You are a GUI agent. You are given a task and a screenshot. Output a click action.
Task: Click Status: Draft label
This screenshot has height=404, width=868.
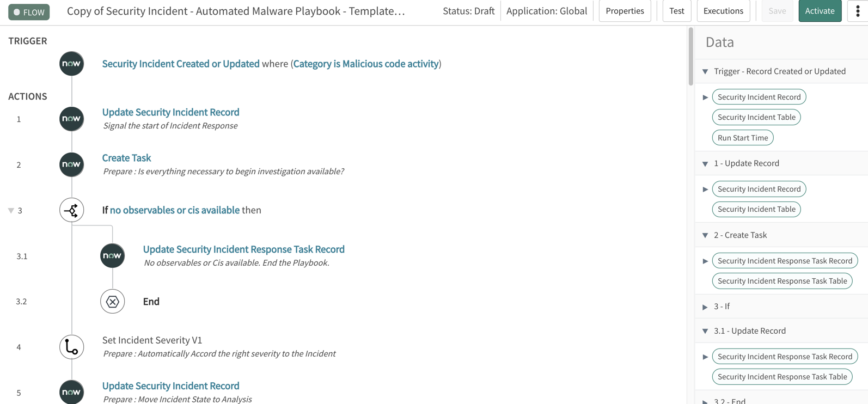pyautogui.click(x=468, y=11)
